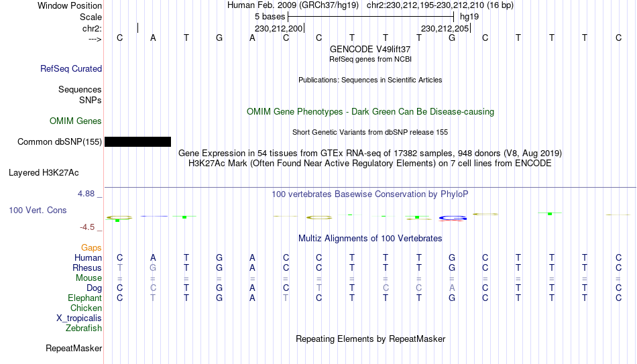
Task: Select the Human species row label
Action: [x=88, y=258]
